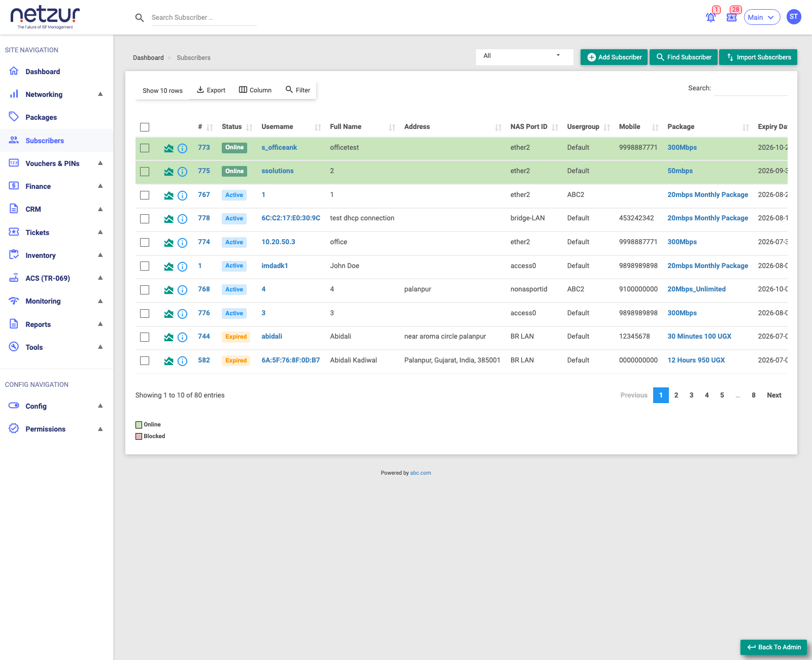Image resolution: width=812 pixels, height=660 pixels.
Task: Click the pink Blocked legend swatch
Action: point(139,437)
